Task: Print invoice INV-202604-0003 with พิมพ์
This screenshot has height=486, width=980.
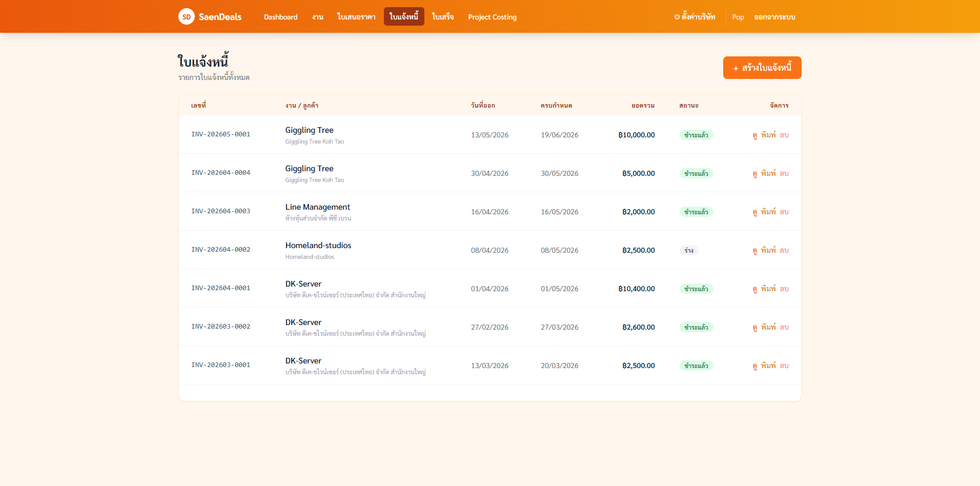Action: (x=768, y=212)
